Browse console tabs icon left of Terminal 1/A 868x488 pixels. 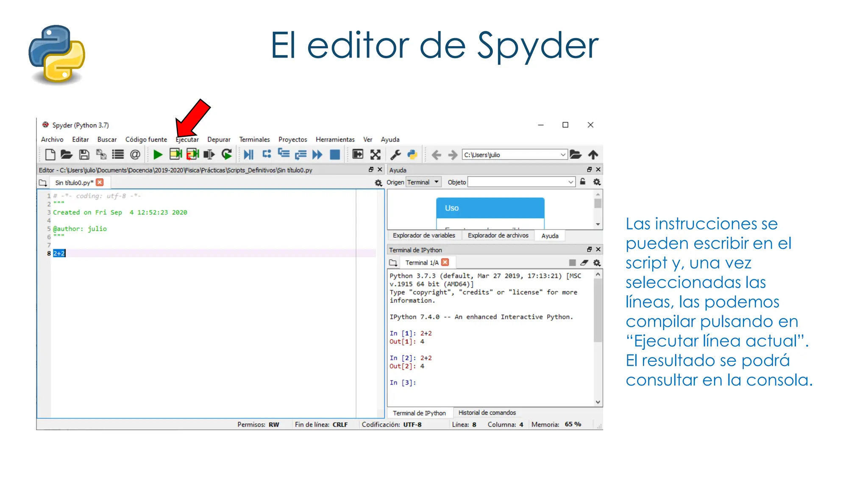(393, 263)
